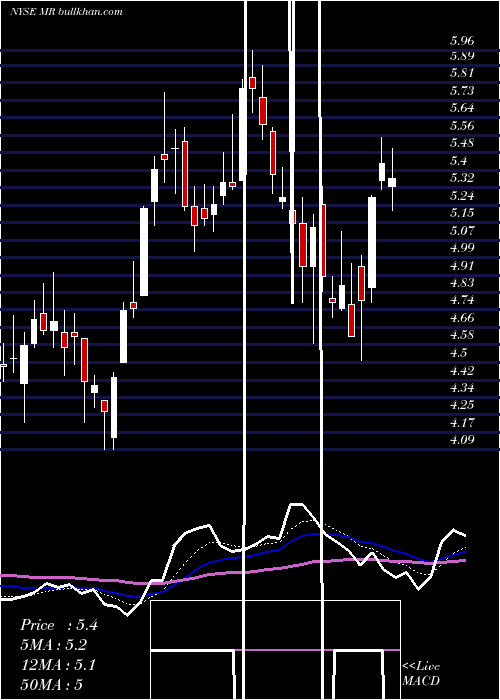Click the 5.32 price axis label

pos(462,178)
